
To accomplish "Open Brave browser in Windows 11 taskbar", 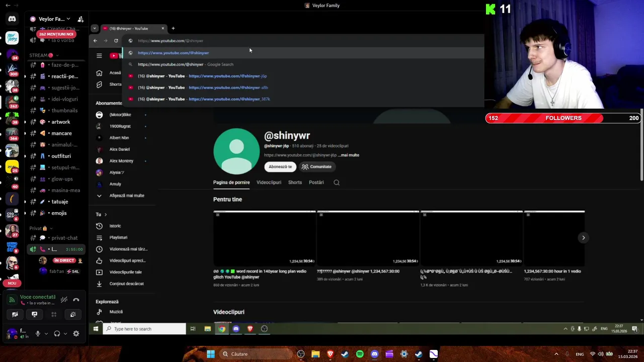I will pos(331,354).
